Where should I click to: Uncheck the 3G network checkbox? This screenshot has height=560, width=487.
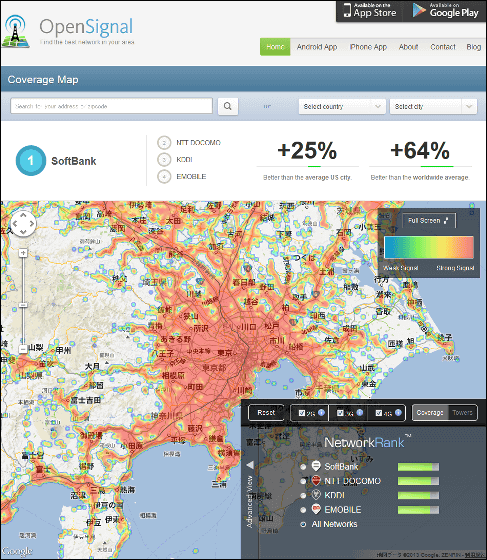pyautogui.click(x=340, y=413)
